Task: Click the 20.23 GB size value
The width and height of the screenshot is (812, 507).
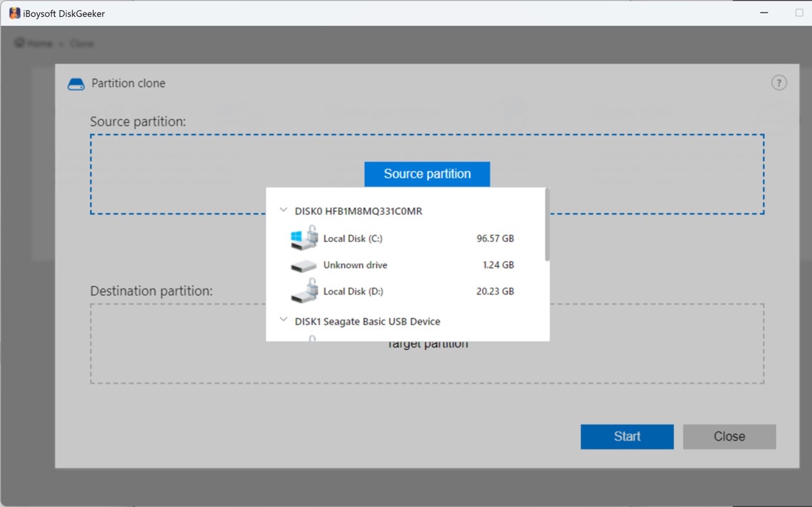Action: point(495,292)
